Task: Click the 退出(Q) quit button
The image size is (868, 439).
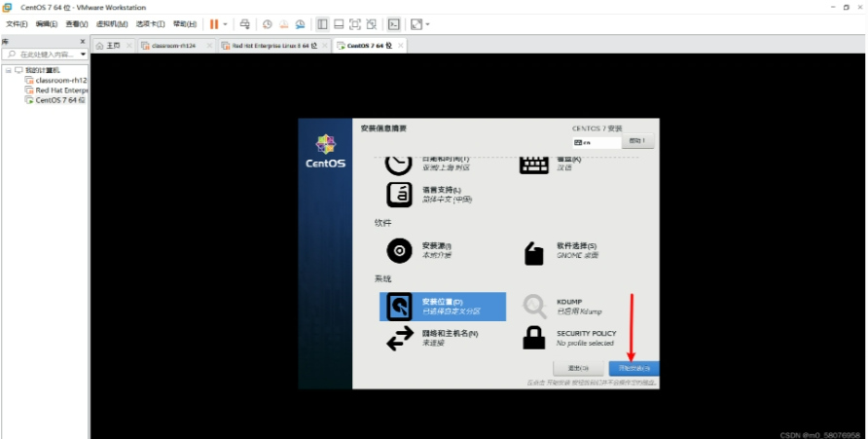Action: (x=578, y=368)
